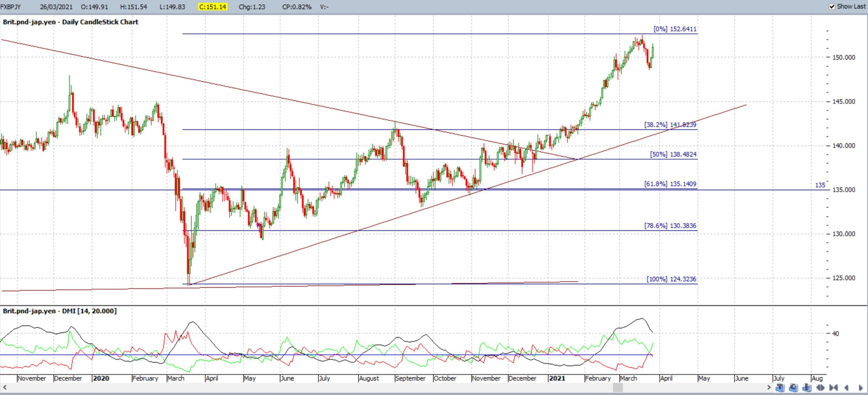Viewport: 868px width, 395px height.
Task: Click the Aug label on time axis
Action: (x=817, y=378)
